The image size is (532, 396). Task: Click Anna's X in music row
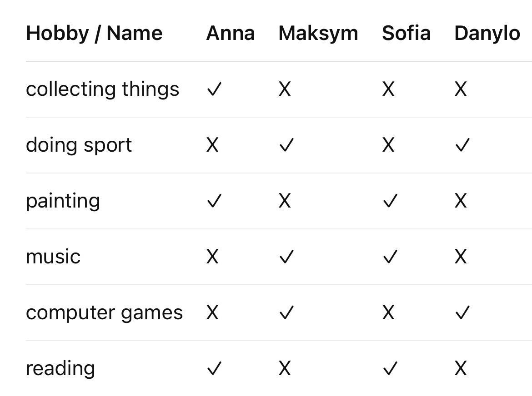(x=212, y=257)
